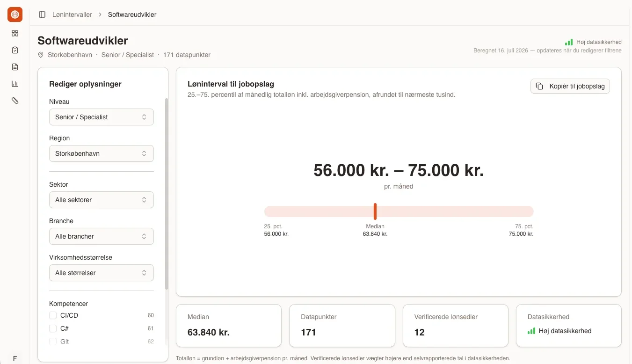
Task: Click the Lønintervall til jobopslag heading
Action: (231, 84)
